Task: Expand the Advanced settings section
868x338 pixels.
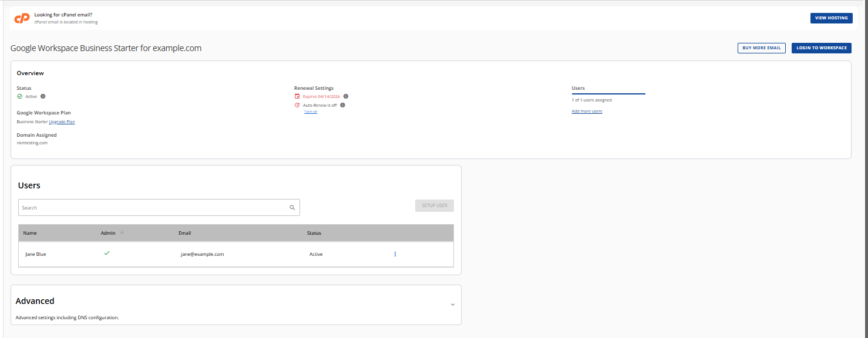Action: coord(452,305)
